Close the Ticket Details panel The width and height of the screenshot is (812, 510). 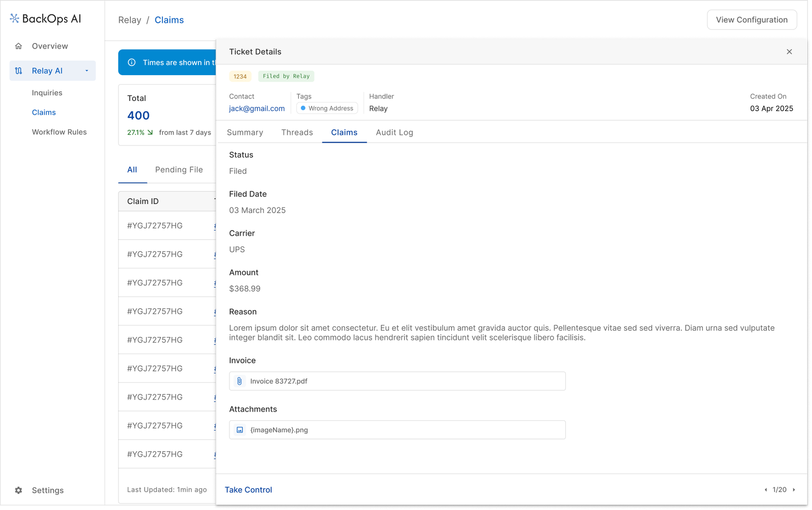pos(789,52)
